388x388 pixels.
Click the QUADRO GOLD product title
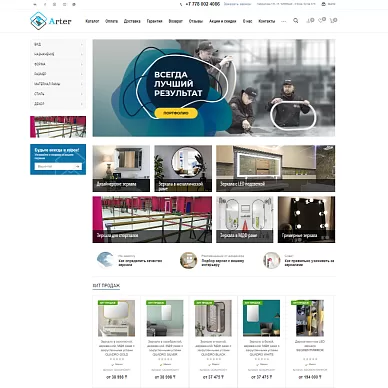tap(116, 348)
